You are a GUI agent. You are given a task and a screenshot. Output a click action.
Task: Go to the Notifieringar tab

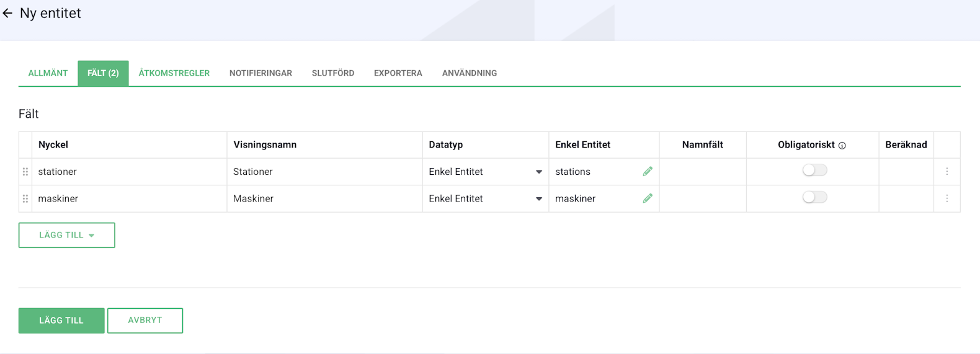point(261,73)
